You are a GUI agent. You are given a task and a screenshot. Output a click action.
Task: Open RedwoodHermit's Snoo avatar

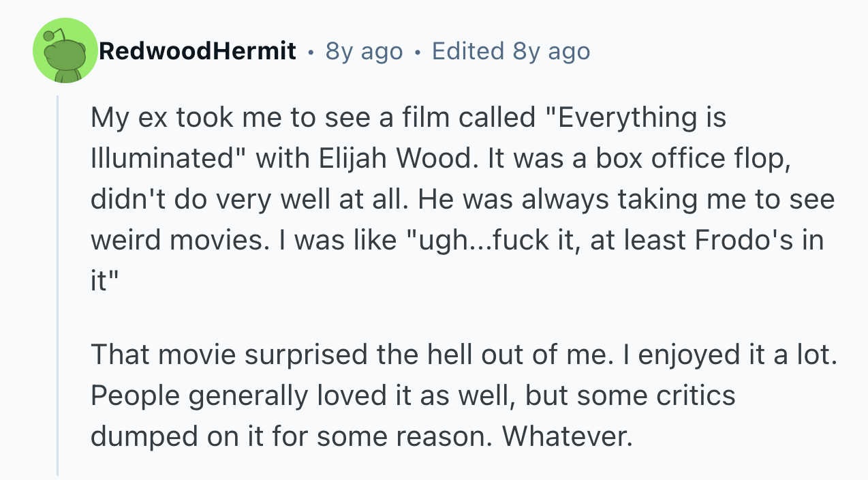point(66,51)
